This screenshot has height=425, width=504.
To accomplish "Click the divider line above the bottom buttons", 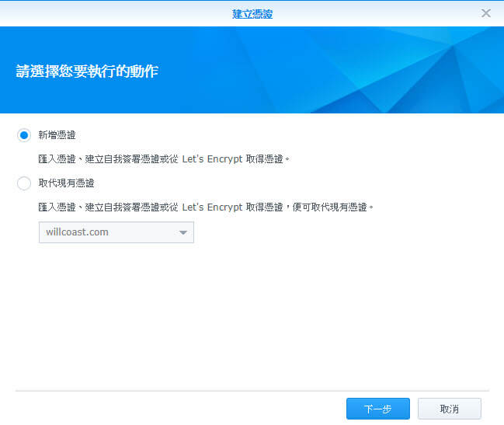I will (252, 390).
